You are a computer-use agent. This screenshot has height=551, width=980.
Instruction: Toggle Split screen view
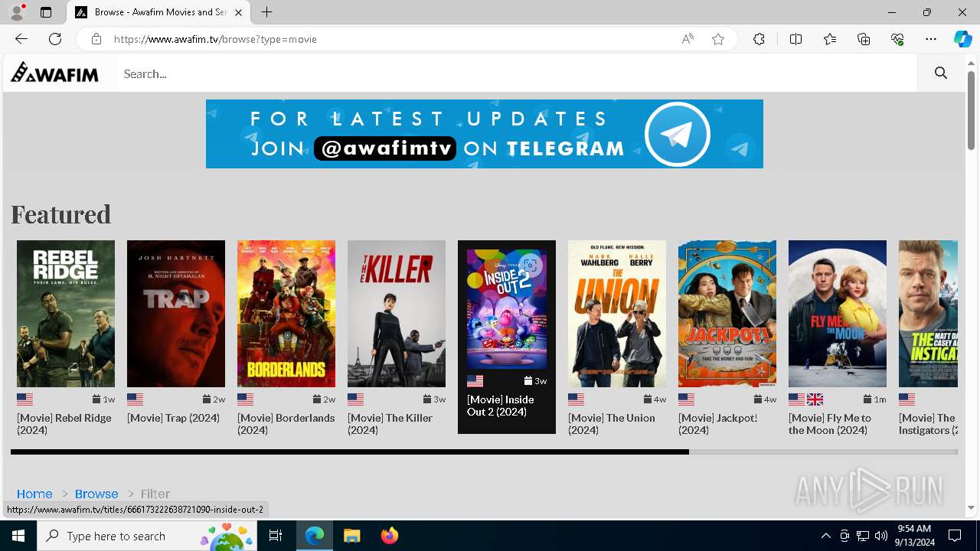coord(795,39)
